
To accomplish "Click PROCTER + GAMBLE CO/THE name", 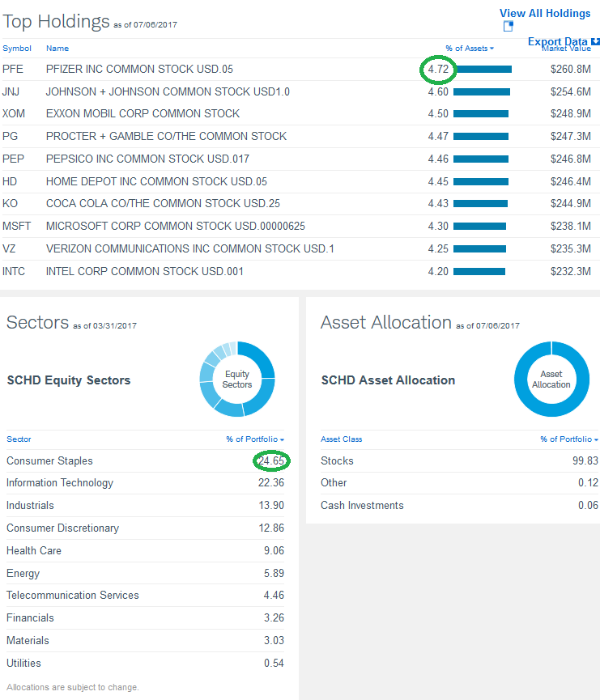I will pos(166,136).
